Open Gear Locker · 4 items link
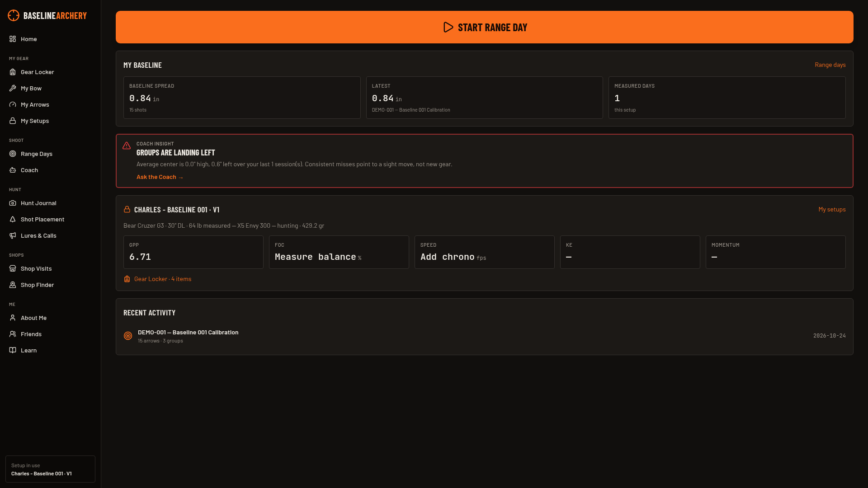The height and width of the screenshot is (488, 868). [x=157, y=279]
